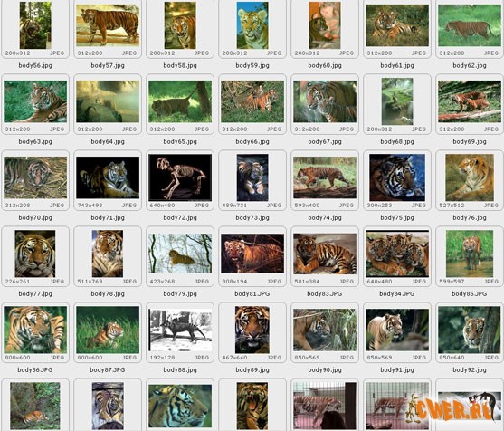Click the body60.jpg thumbnail
This screenshot has height=431, width=504.
(325, 25)
